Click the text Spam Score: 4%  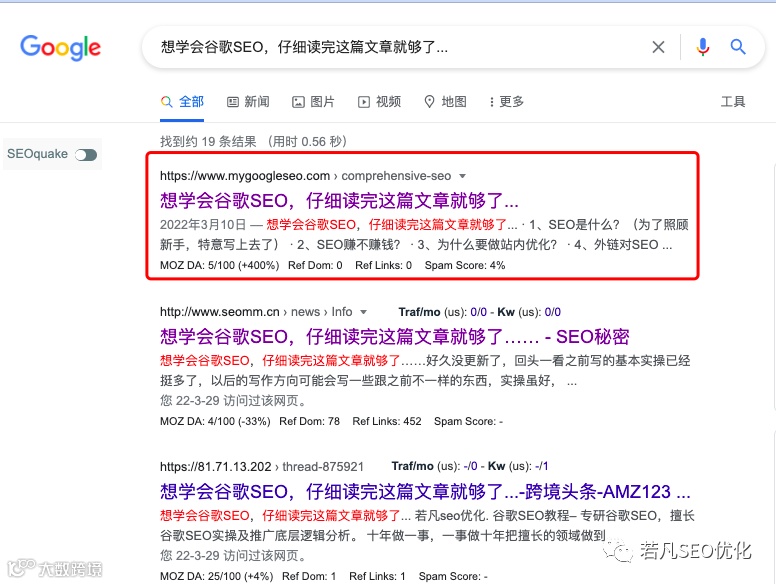(465, 266)
